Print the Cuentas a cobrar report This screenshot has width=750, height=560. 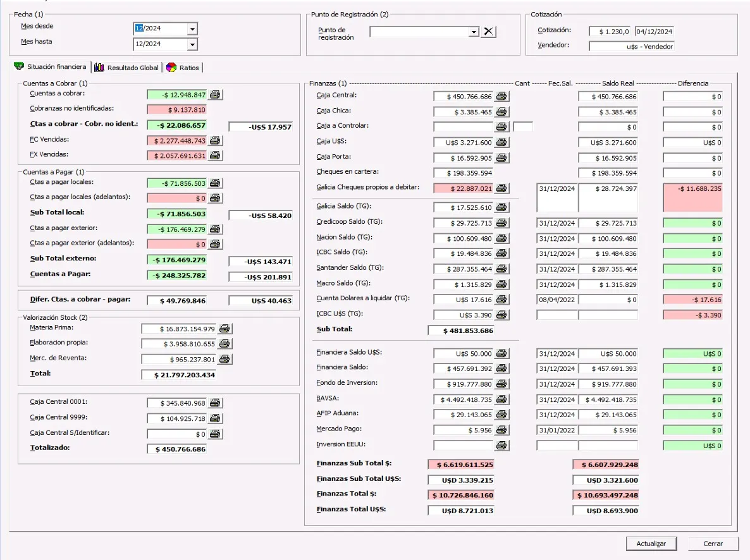(215, 95)
